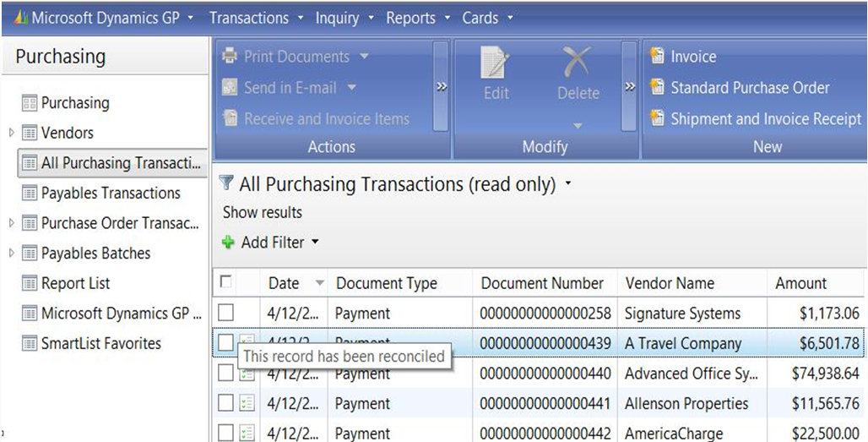Tick the select-all checkbox in table header
This screenshot has width=868, height=442.
225,282
